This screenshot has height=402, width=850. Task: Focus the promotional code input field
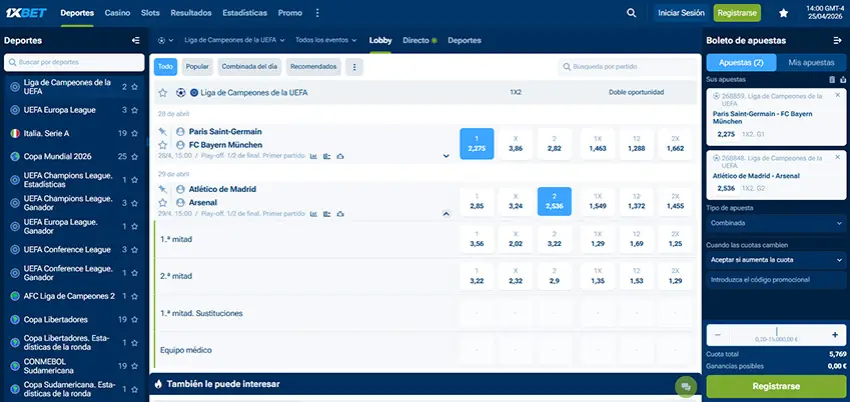[x=776, y=280]
